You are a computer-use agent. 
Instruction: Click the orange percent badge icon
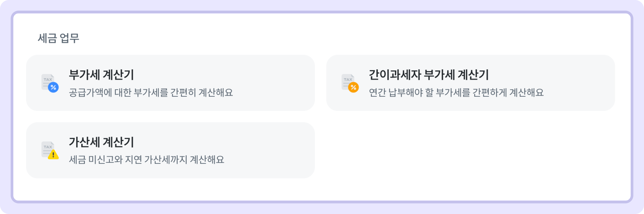pos(353,88)
